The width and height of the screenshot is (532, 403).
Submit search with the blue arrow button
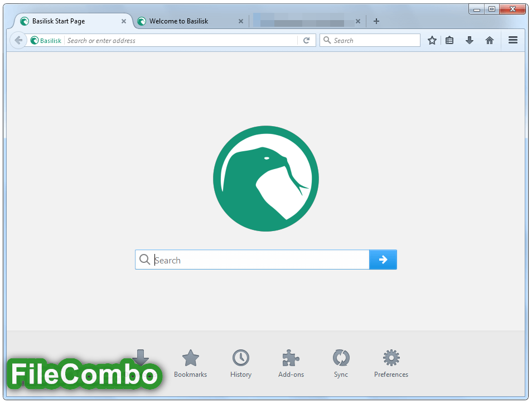pos(383,260)
